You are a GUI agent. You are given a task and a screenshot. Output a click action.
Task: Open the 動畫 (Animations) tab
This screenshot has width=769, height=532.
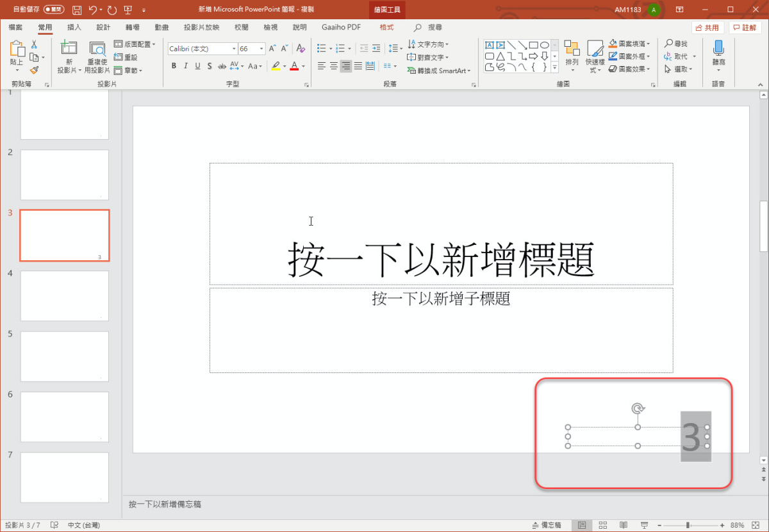tap(161, 28)
